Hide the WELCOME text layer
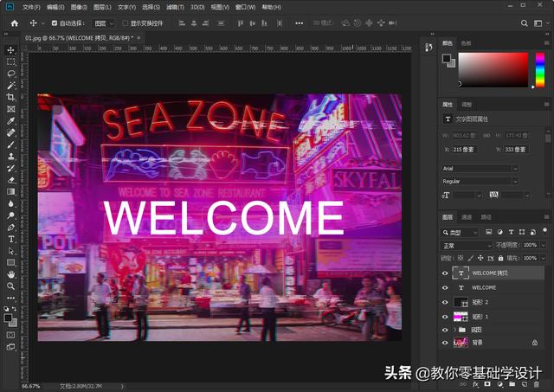This screenshot has width=554, height=392. pos(445,288)
